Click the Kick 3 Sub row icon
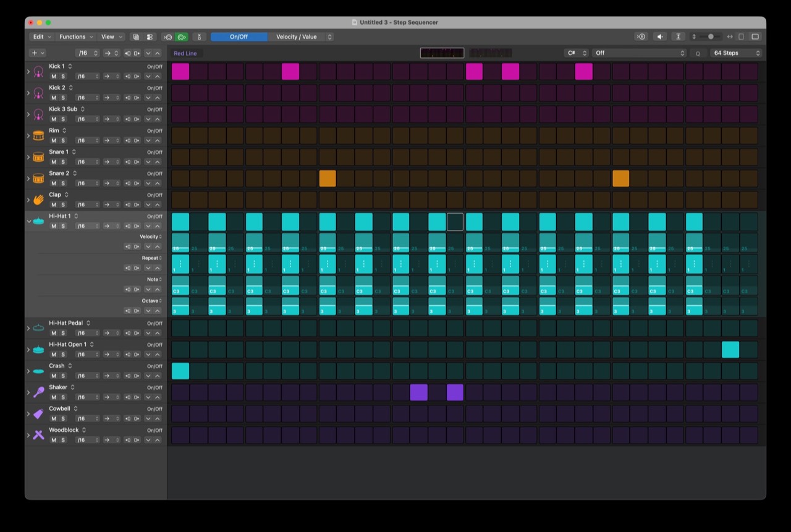 tap(38, 114)
